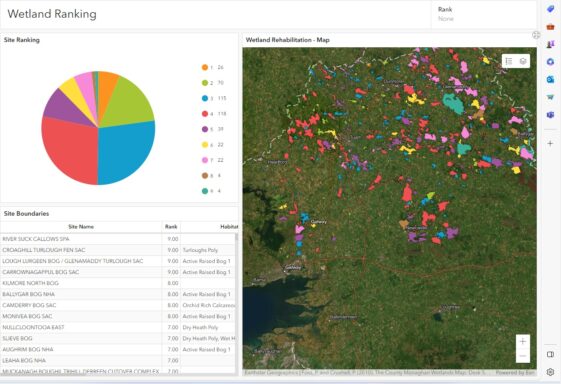Screen dimensions: 561x384
Task: Open the Microsoft 365 icon in the sidebar
Action: click(x=550, y=62)
